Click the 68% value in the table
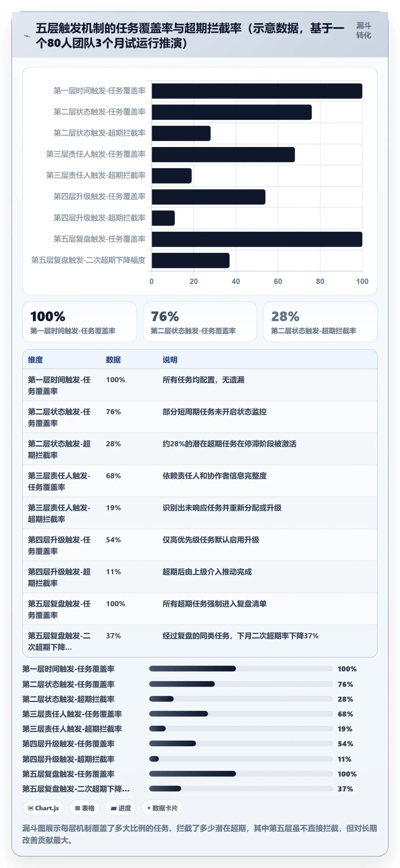This screenshot has height=868, width=400. [x=113, y=476]
